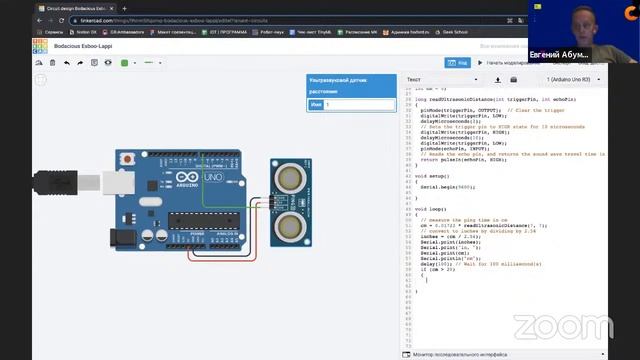Image resolution: width=640 pixels, height=360 pixels.
Task: Open the GB Ambassadors bookmark
Action: pyautogui.click(x=123, y=32)
